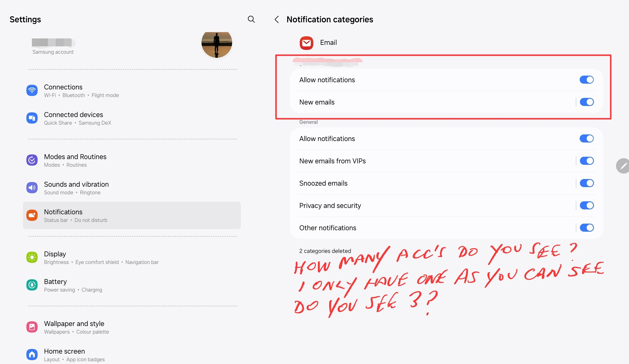The height and width of the screenshot is (364, 629).
Task: Click the Connected devices icon
Action: coord(32,118)
